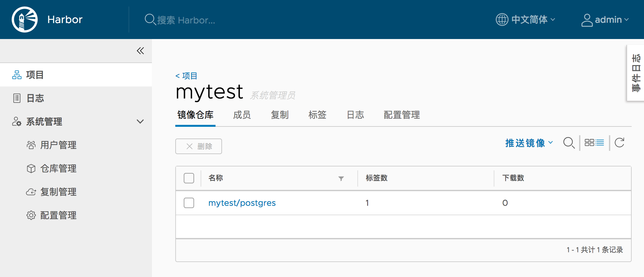Select the 镜像仓库 tab
Viewport: 644px width, 277px height.
pos(195,115)
